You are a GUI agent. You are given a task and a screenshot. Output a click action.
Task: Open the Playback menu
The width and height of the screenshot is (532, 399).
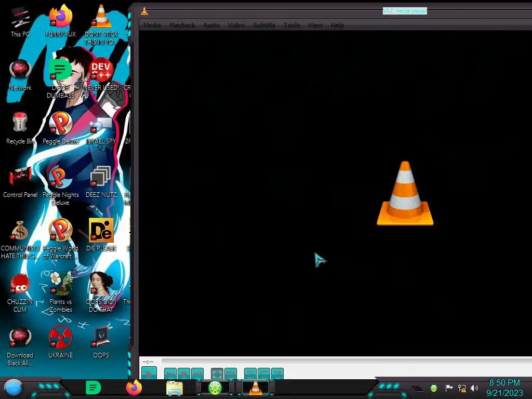tap(182, 25)
